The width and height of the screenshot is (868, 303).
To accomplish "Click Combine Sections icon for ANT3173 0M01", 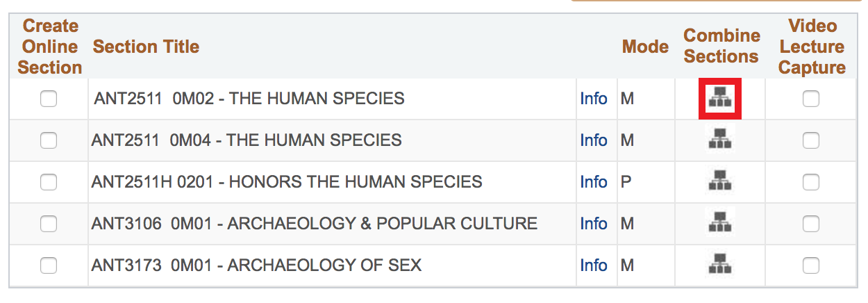I will click(x=720, y=265).
